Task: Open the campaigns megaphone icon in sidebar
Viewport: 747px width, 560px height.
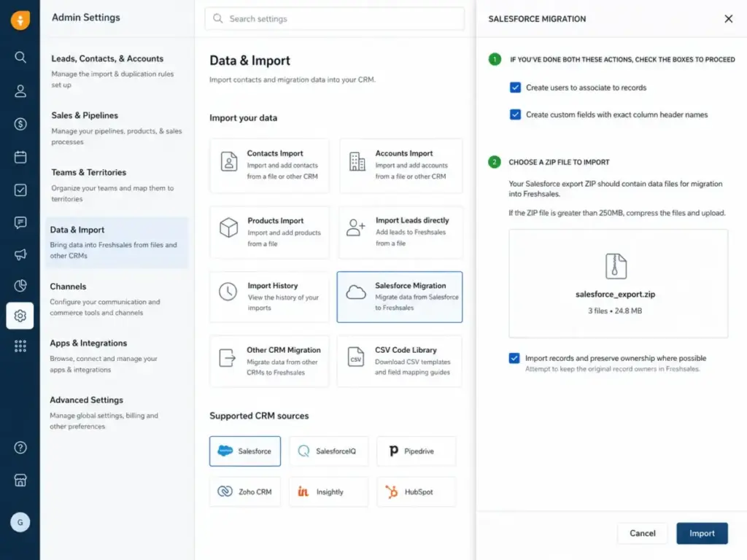Action: (x=20, y=254)
